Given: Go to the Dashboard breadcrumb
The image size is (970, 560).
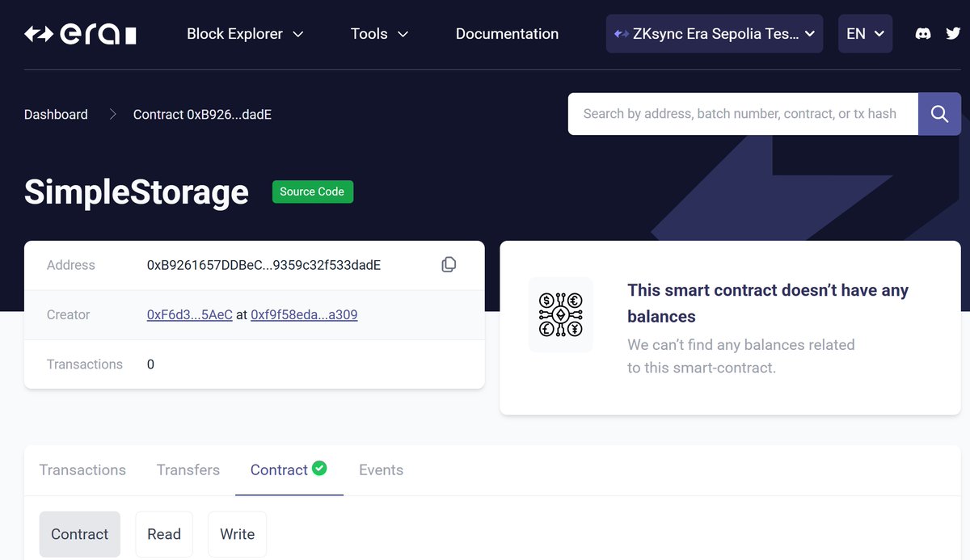Looking at the screenshot, I should [56, 115].
